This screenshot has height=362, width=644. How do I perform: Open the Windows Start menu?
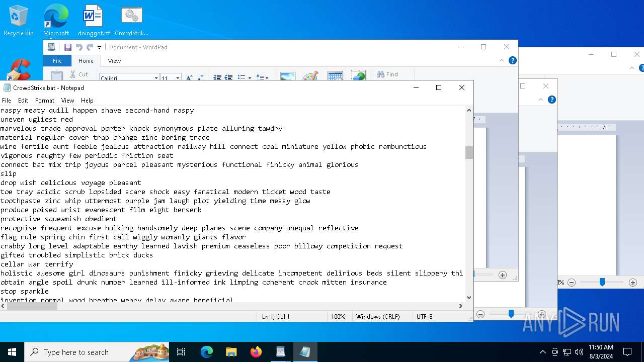tap(12, 352)
